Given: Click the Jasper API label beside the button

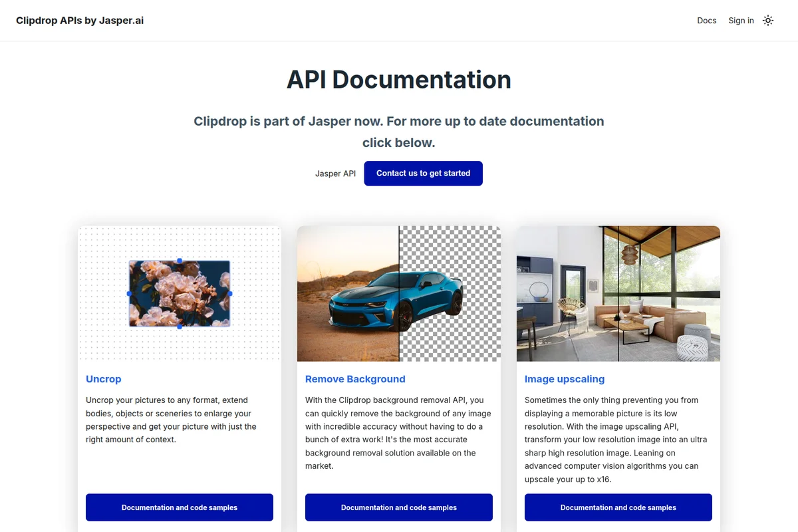Looking at the screenshot, I should point(335,174).
